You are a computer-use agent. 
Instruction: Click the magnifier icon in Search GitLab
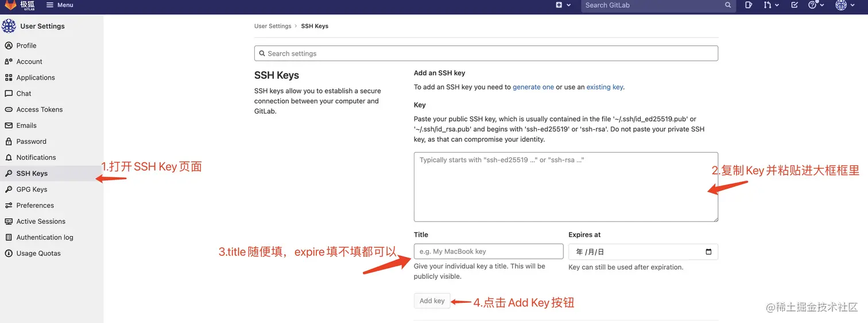(728, 5)
